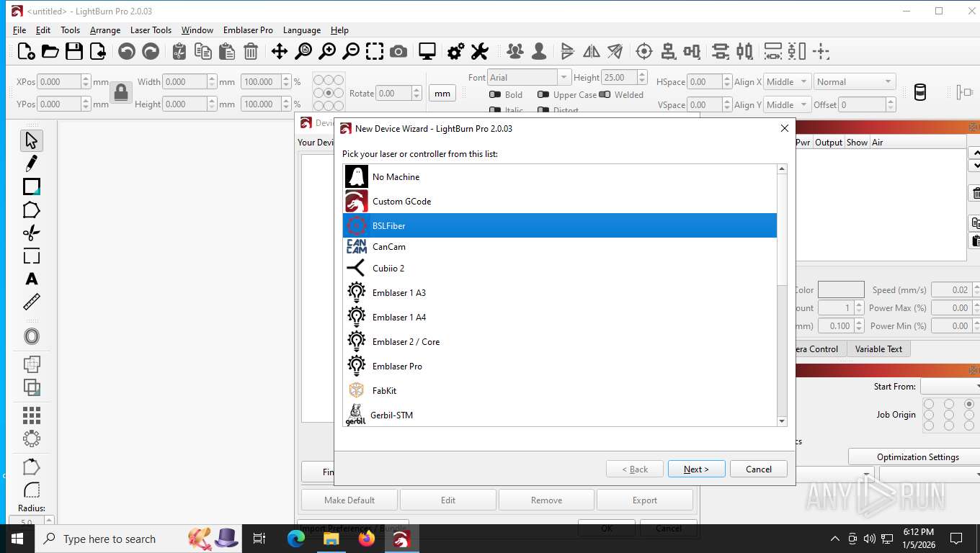Open the Start From dropdown
The height and width of the screenshot is (553, 980).
point(950,387)
